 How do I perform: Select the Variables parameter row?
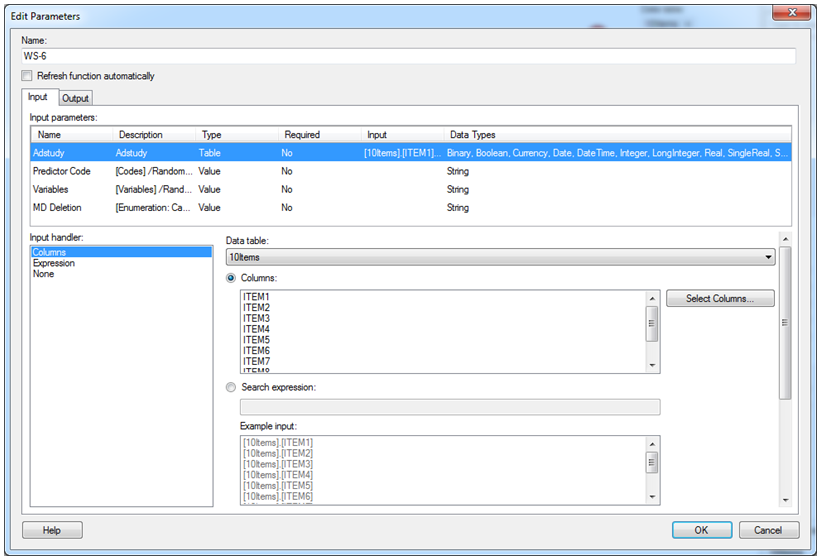coord(54,189)
